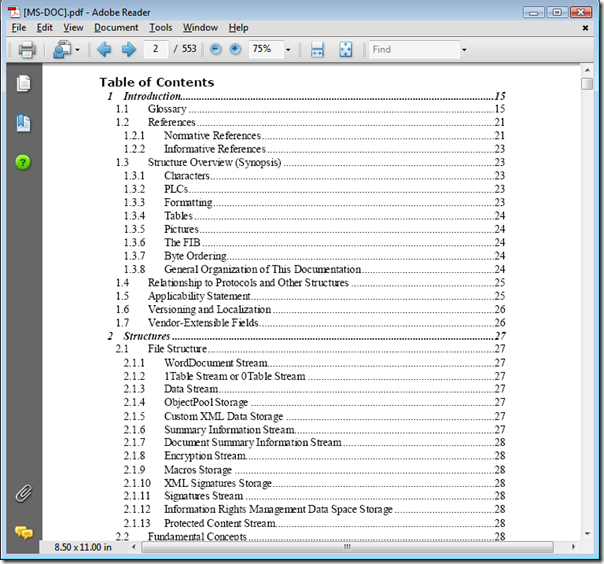Click the fit full page icon

click(346, 49)
